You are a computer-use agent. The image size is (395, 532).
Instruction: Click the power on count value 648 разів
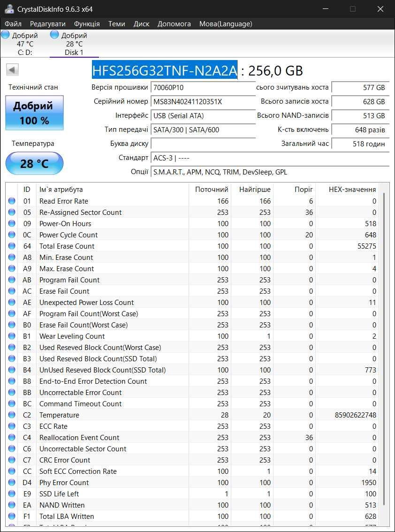coord(360,129)
